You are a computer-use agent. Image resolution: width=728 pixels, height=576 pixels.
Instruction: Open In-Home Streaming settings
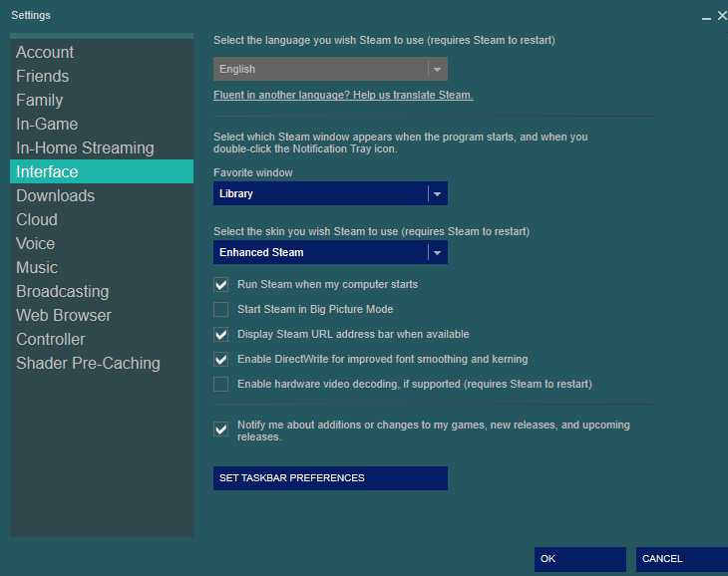[x=101, y=147]
